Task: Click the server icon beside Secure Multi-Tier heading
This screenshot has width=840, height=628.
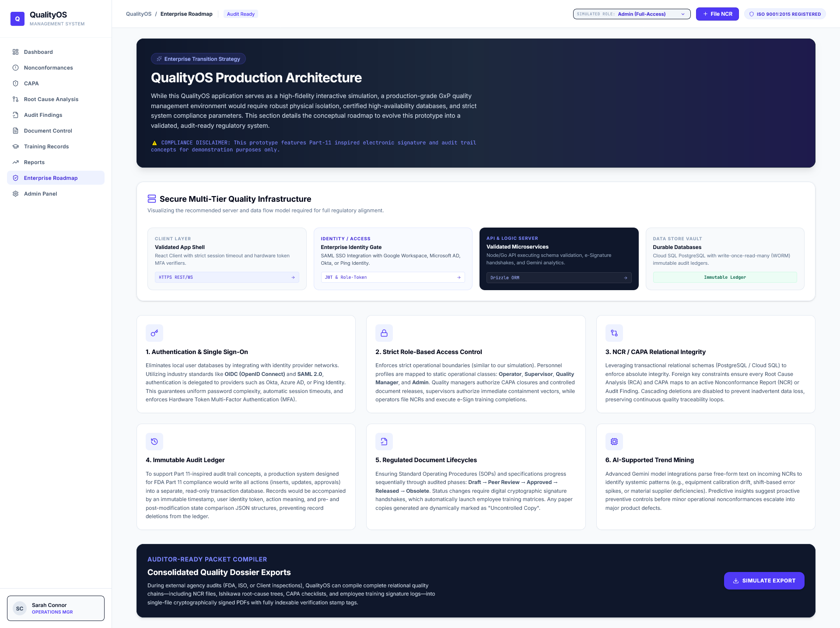Action: tap(152, 199)
